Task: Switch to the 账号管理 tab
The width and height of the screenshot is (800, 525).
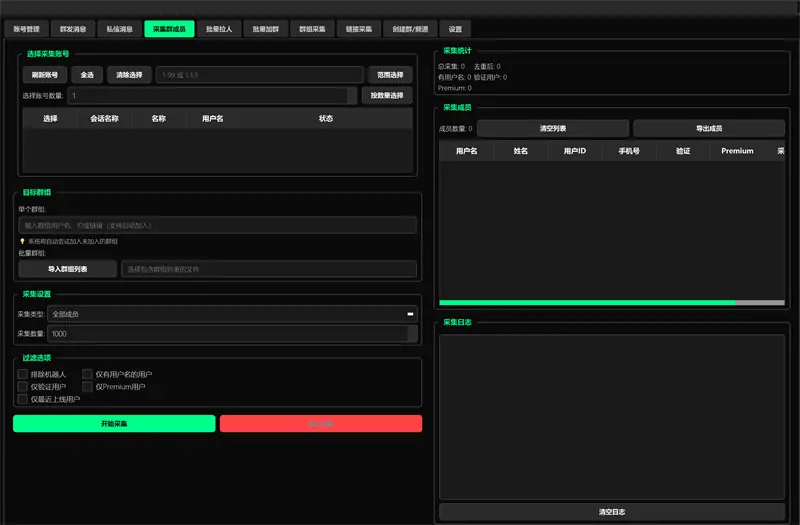Action: (x=27, y=29)
